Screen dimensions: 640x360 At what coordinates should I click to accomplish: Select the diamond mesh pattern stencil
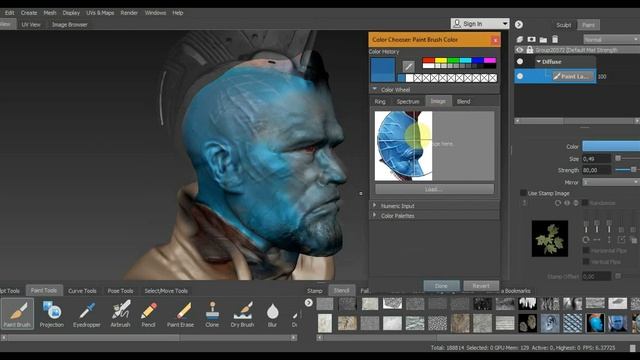click(573, 323)
